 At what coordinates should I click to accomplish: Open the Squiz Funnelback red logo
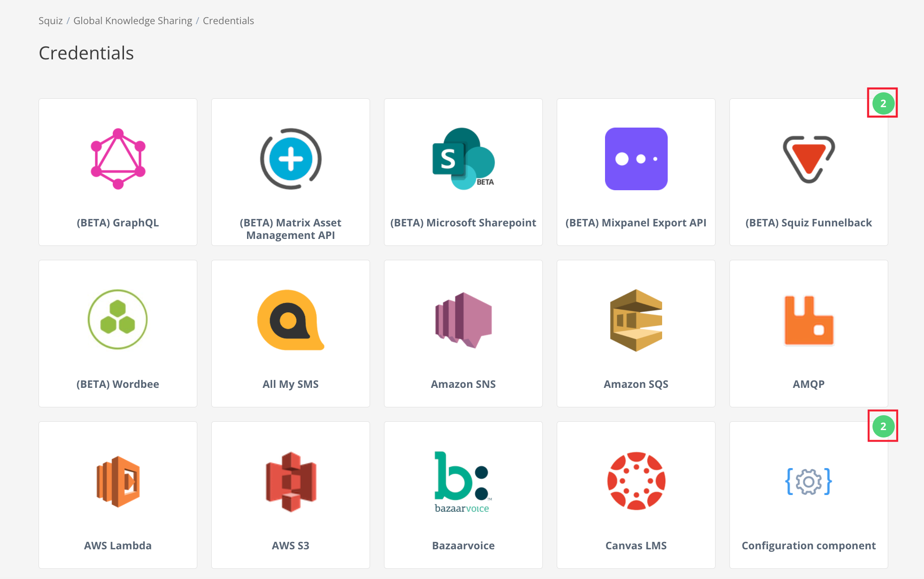809,159
